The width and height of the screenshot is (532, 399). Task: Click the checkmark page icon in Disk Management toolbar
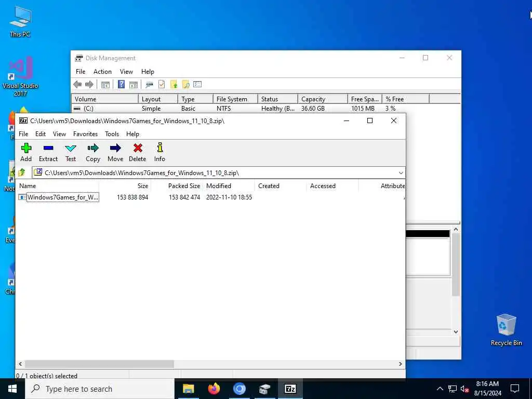[162, 85]
